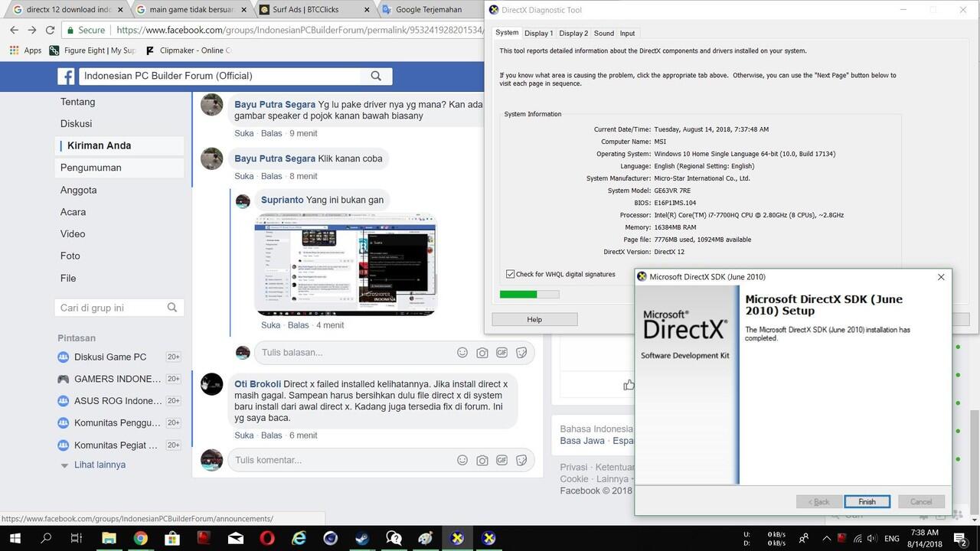This screenshot has height=551, width=980.
Task: Click Finish in DirectX SDK Setup
Action: click(x=867, y=502)
